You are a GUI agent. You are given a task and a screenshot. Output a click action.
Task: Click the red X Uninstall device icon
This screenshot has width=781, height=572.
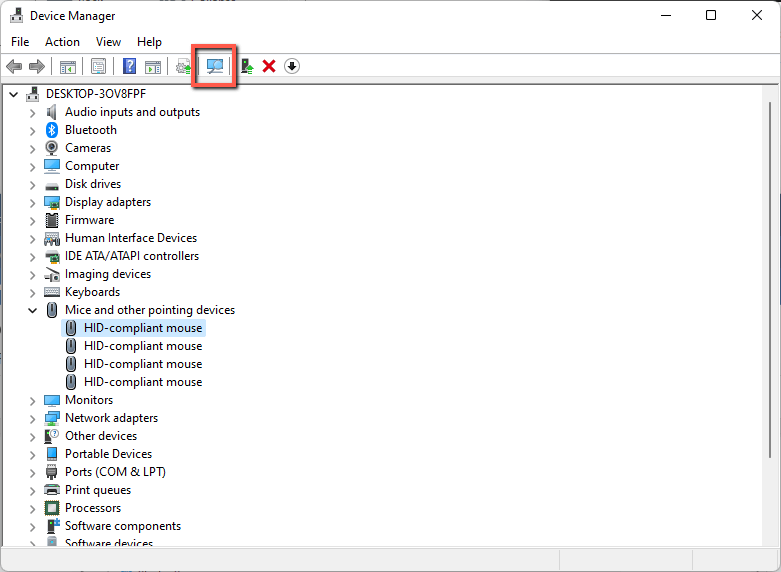269,66
